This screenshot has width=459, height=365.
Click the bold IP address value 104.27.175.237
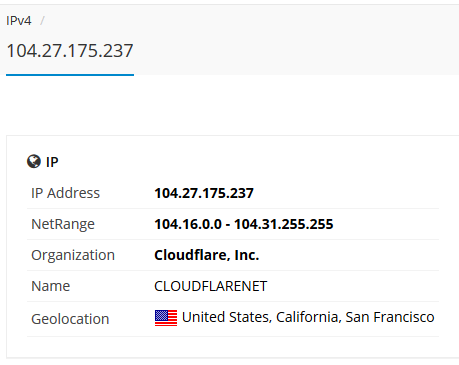coord(204,193)
